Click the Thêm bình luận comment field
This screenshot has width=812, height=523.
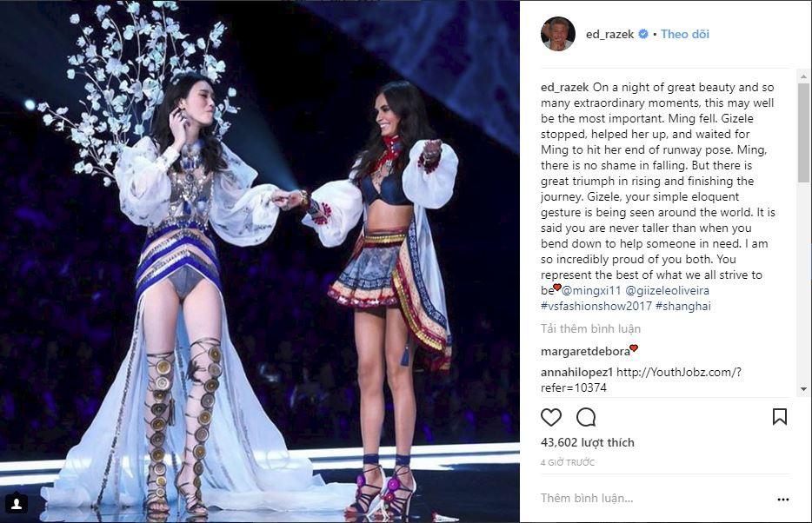(656, 498)
